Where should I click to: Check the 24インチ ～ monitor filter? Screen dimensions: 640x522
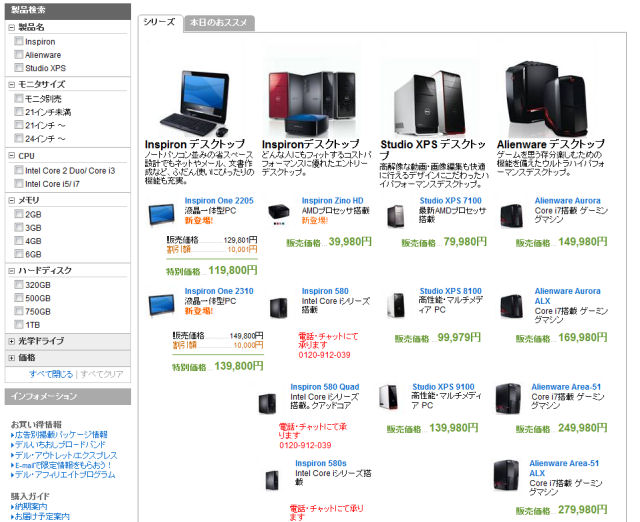point(18,138)
